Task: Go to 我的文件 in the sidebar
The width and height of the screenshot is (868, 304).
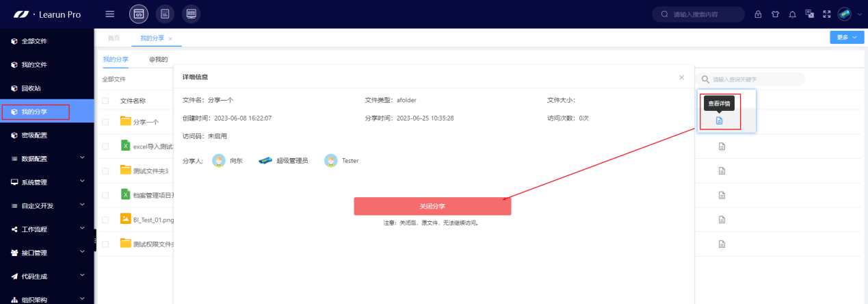Action: click(47, 64)
